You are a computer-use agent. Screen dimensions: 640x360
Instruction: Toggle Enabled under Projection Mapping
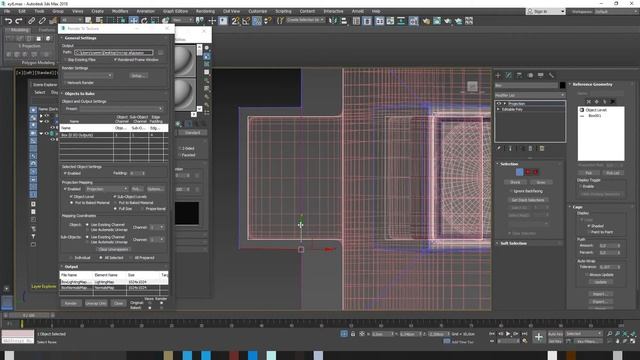pos(65,189)
